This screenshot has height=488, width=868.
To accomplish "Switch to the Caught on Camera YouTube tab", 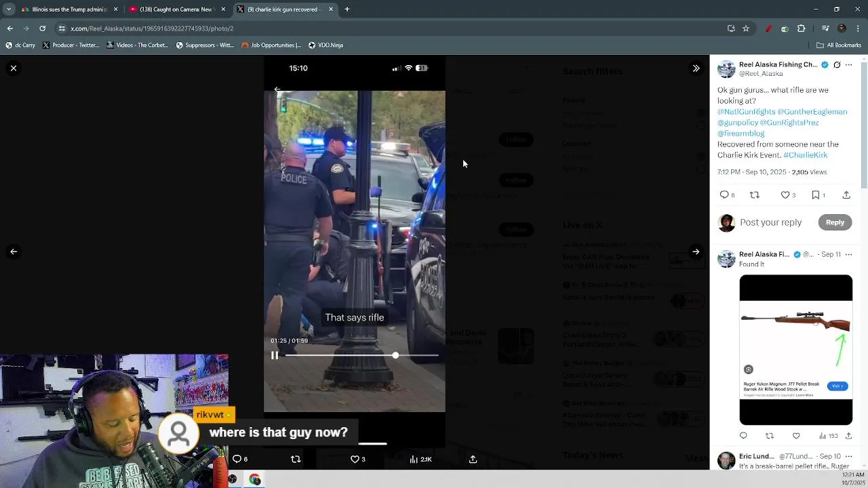I will (x=178, y=9).
